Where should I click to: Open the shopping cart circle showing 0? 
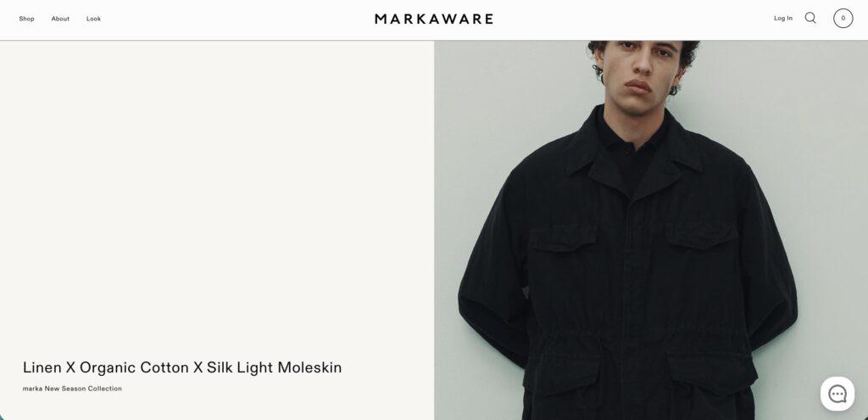tap(843, 19)
